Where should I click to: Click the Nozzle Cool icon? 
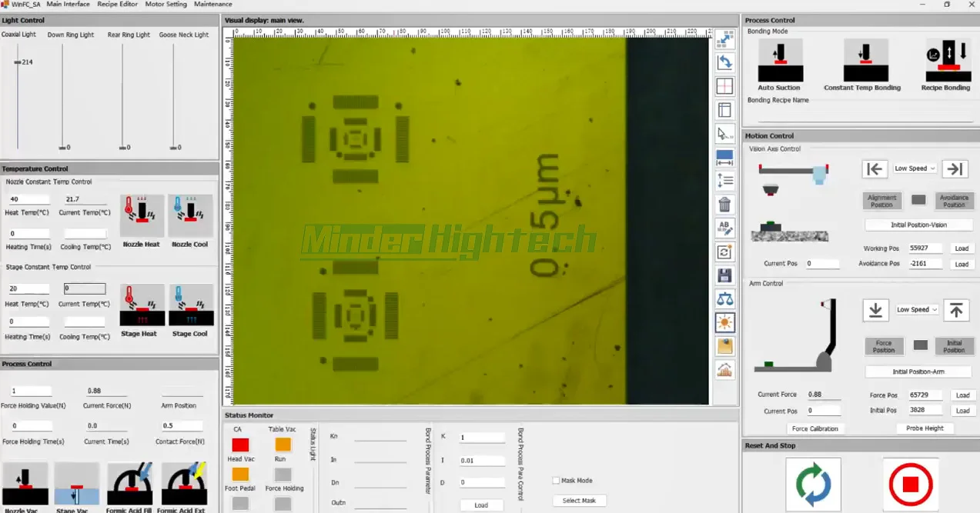click(190, 216)
